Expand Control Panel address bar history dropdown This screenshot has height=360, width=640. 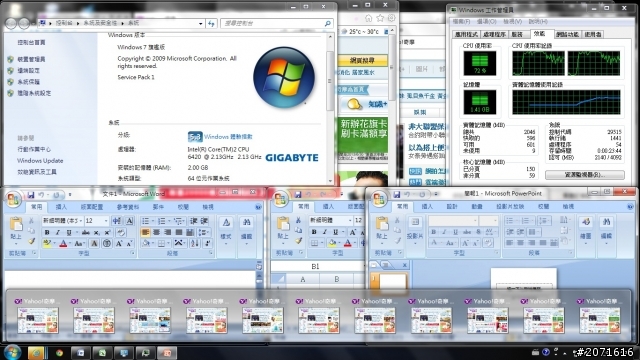(200, 24)
